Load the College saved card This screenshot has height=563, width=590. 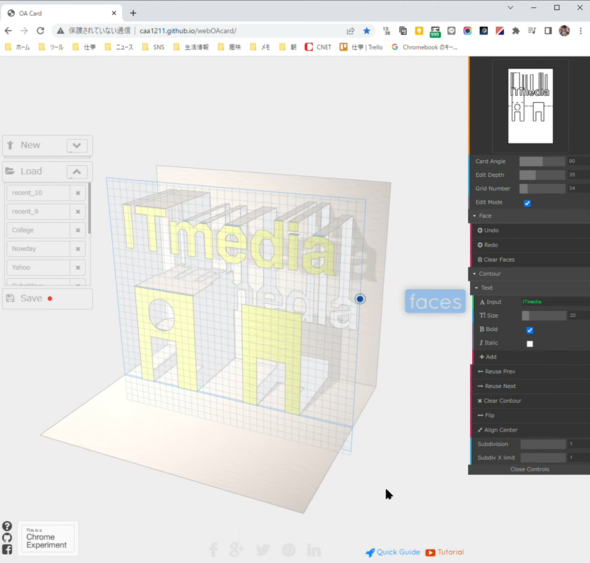pyautogui.click(x=38, y=230)
